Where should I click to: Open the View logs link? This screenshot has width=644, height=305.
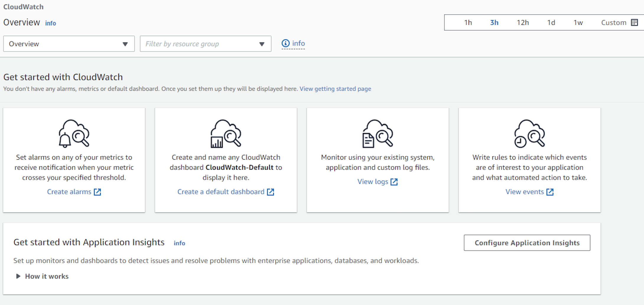(x=373, y=182)
